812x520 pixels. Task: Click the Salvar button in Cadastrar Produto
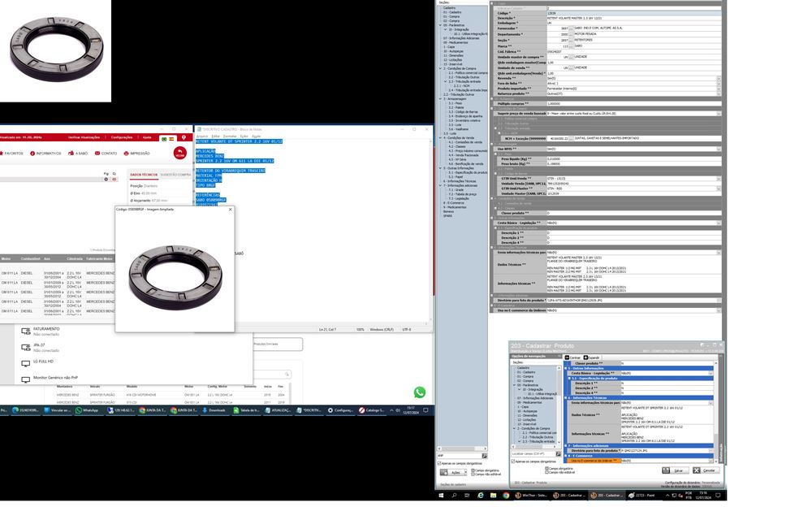[674, 470]
